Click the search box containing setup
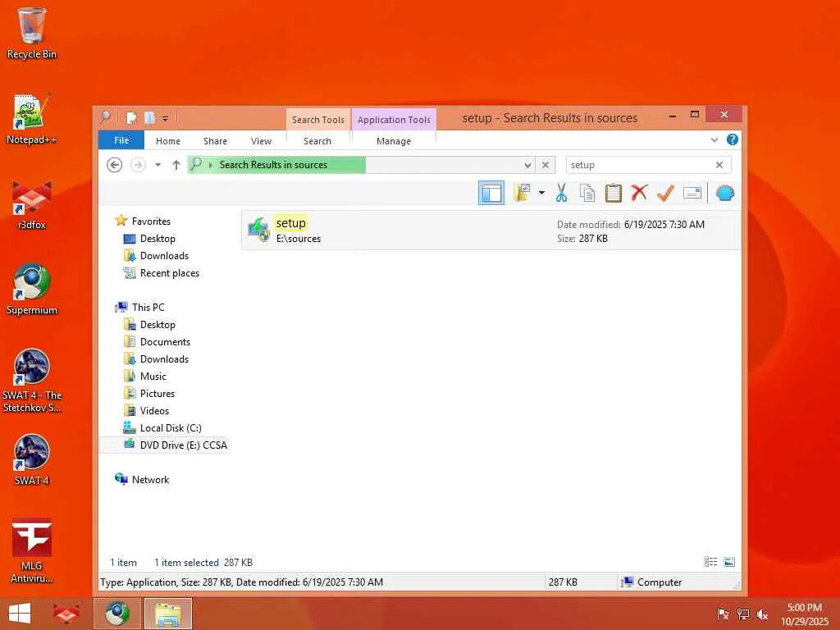The image size is (840, 630). 640,165
